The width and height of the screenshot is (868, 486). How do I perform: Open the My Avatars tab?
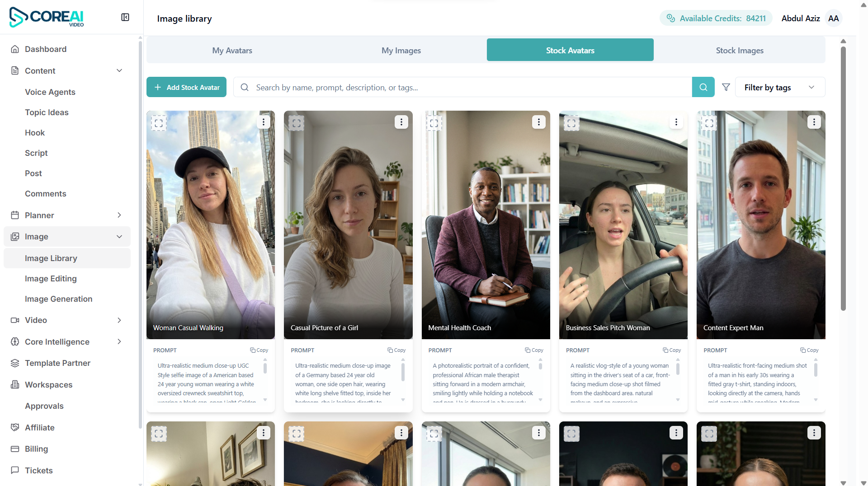tap(232, 50)
